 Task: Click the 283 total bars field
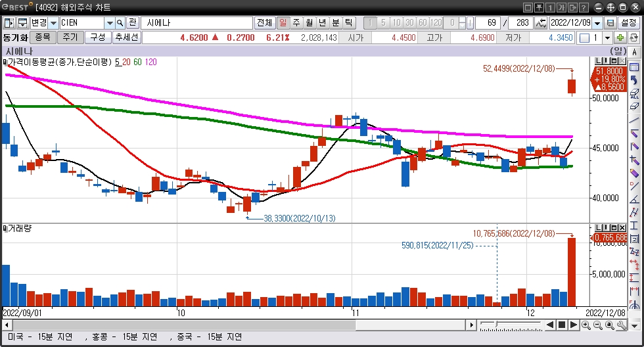[x=521, y=22]
